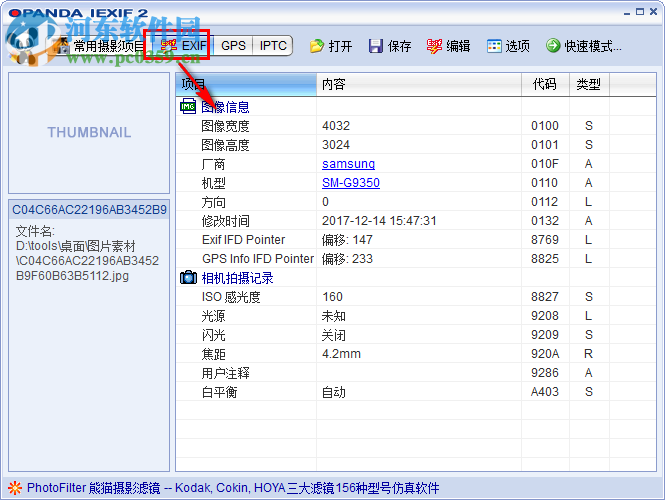This screenshot has width=665, height=500.
Task: Click the ISO value 160
Action: (x=332, y=297)
